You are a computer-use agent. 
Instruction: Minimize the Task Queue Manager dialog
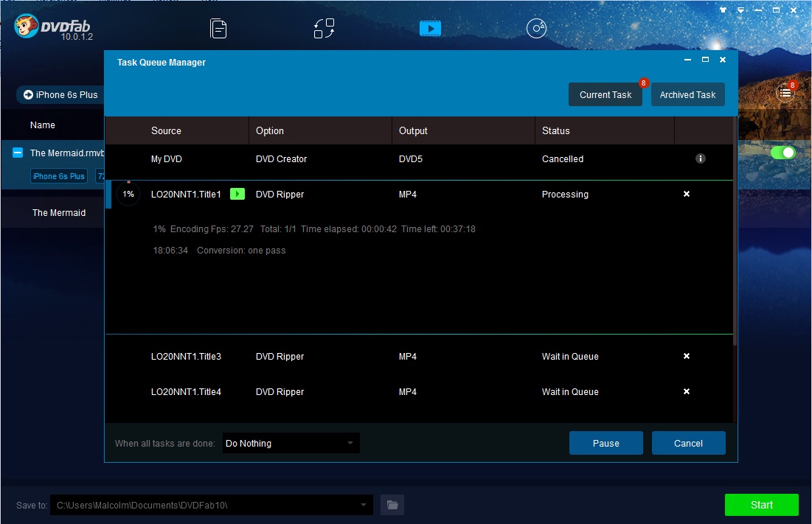pos(687,60)
